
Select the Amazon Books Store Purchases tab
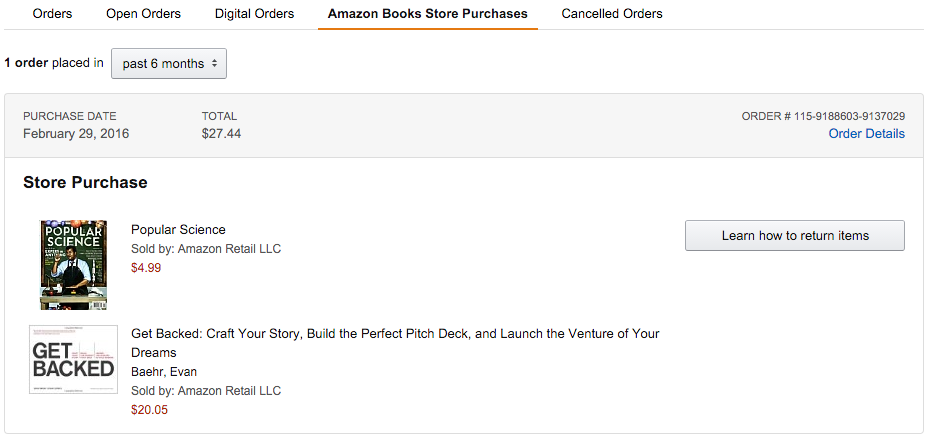tap(427, 14)
